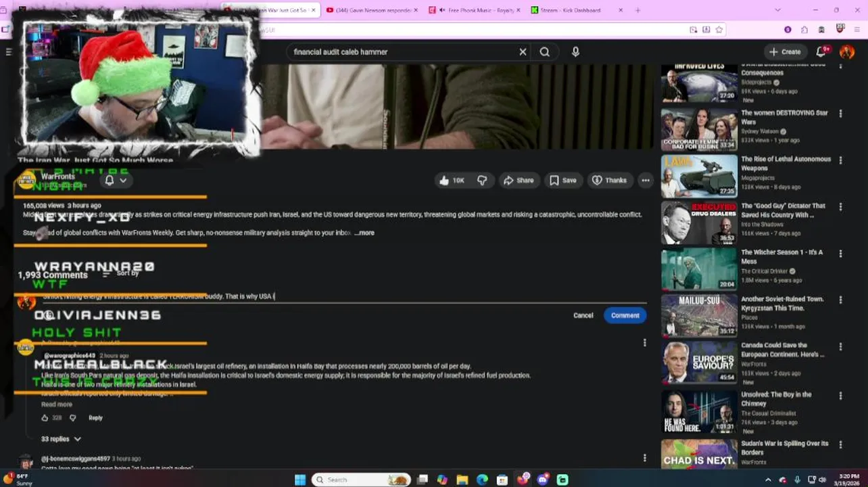
Task: Launch Microsoft Edge from the taskbar
Action: coord(482,480)
